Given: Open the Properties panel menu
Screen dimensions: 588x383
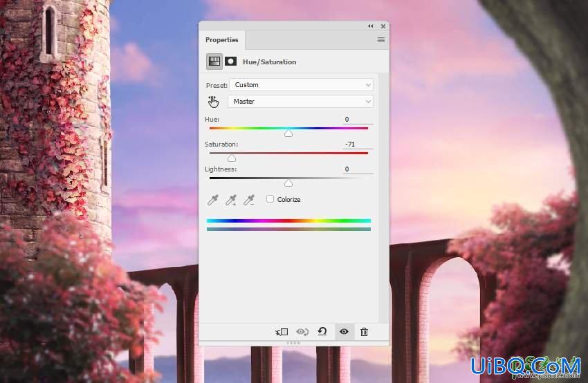Looking at the screenshot, I should click(x=381, y=39).
